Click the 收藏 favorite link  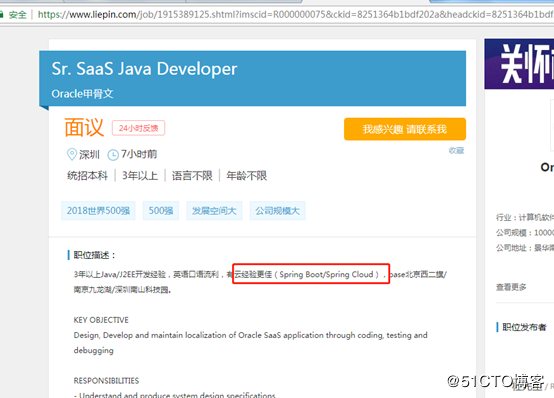[x=456, y=151]
